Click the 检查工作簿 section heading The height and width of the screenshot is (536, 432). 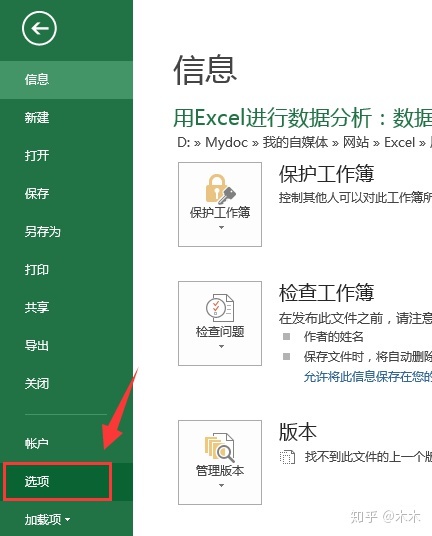pyautogui.click(x=326, y=293)
